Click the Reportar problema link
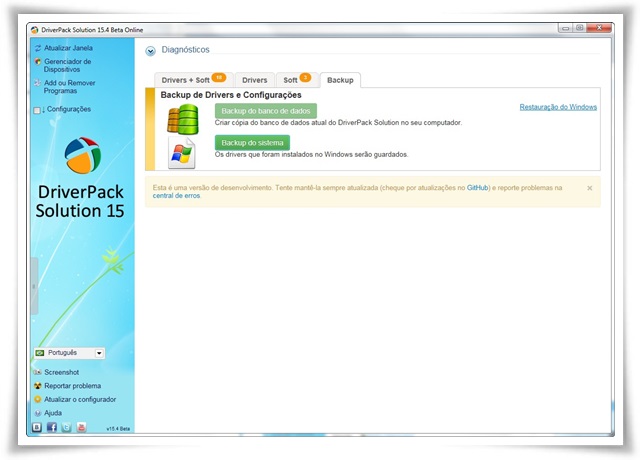Viewport: 640px width, 460px height. tap(73, 386)
